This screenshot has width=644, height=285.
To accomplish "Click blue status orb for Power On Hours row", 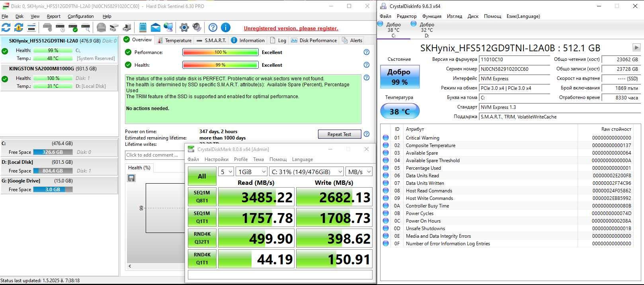I will click(x=386, y=221).
